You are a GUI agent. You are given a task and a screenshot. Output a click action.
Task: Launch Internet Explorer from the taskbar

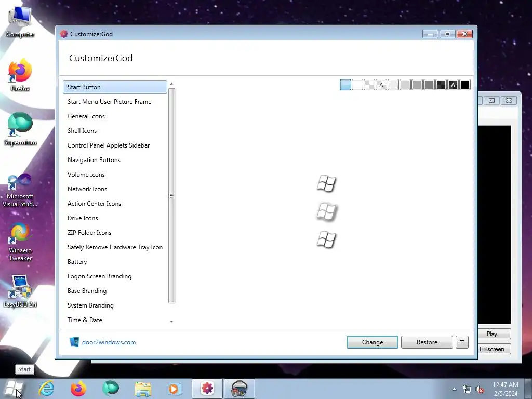pos(46,389)
